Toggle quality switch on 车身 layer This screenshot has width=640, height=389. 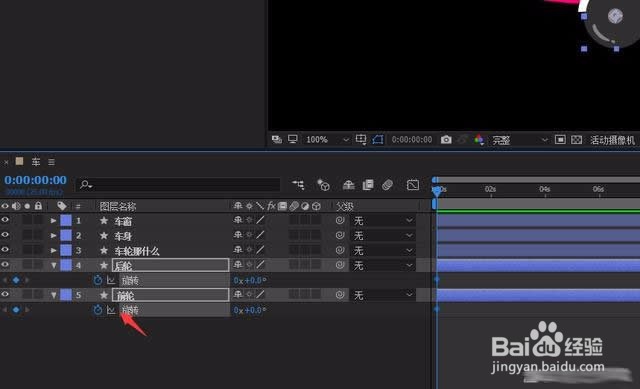tap(260, 235)
